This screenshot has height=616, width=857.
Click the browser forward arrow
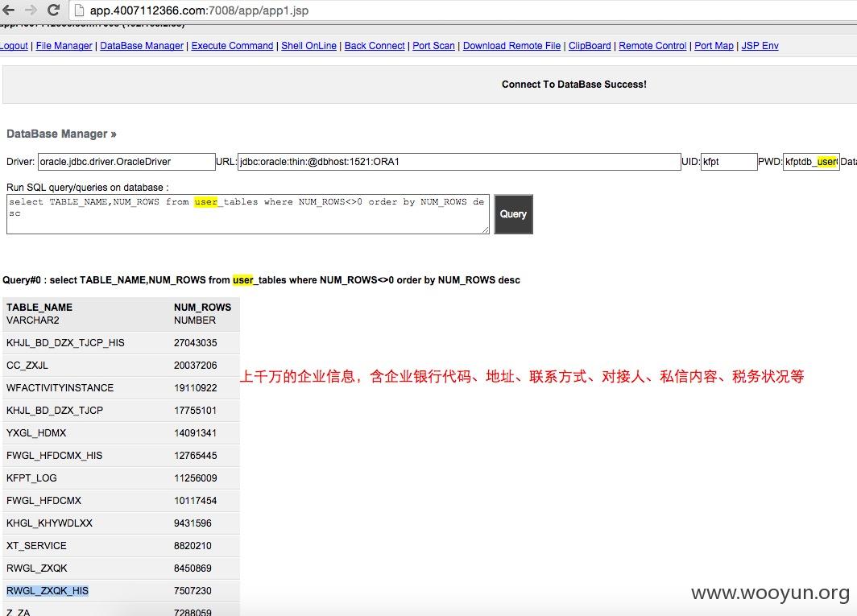(31, 10)
